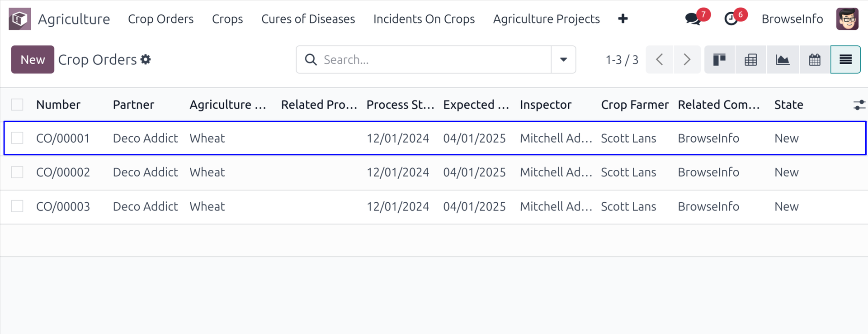Switch to Kanban view
The height and width of the screenshot is (334, 868).
coord(719,60)
